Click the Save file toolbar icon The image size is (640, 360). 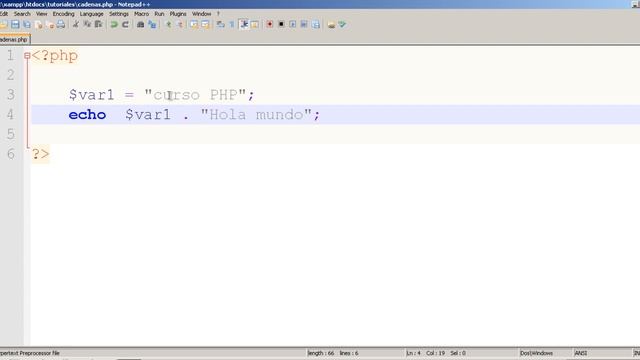pos(15,24)
